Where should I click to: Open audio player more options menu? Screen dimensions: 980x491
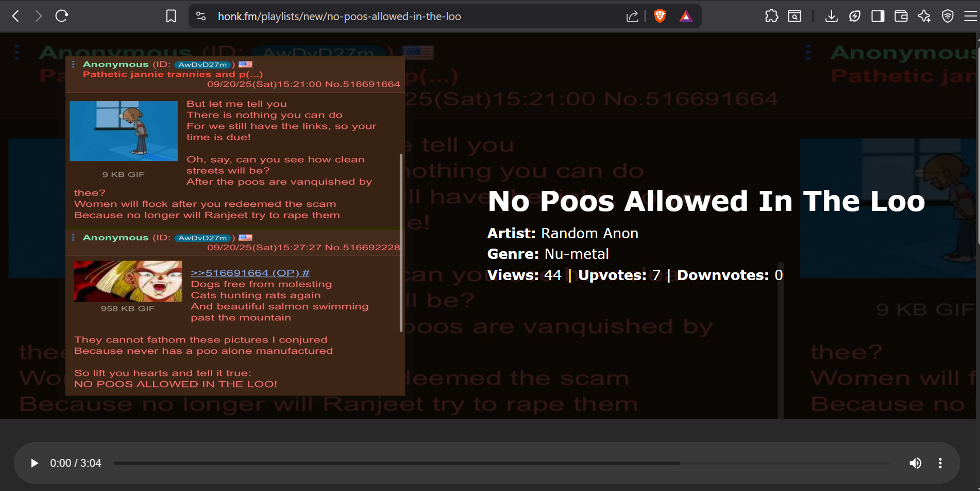pyautogui.click(x=940, y=463)
